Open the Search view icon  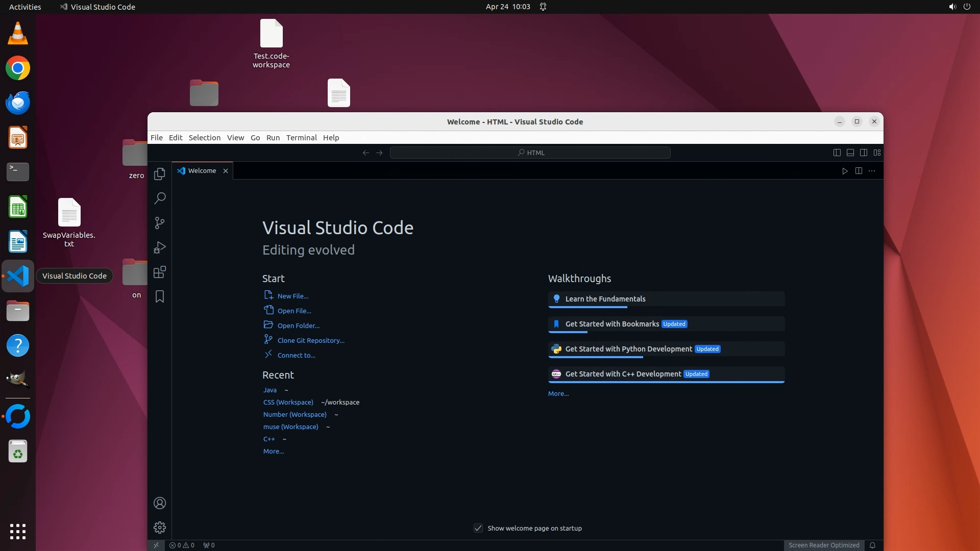tap(160, 198)
